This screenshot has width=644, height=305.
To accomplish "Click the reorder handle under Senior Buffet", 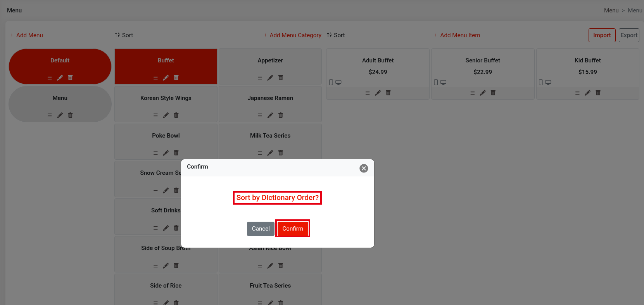I will point(472,93).
